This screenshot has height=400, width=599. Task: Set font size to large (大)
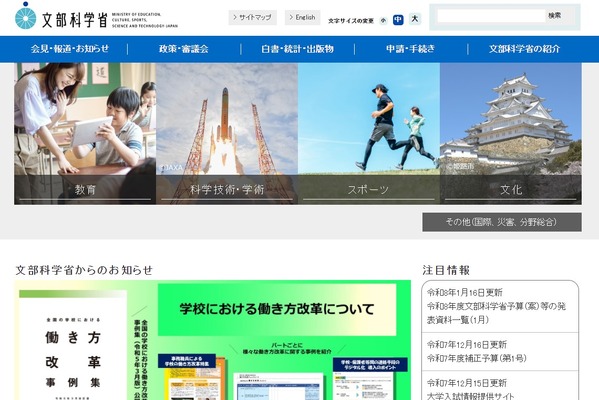(415, 19)
